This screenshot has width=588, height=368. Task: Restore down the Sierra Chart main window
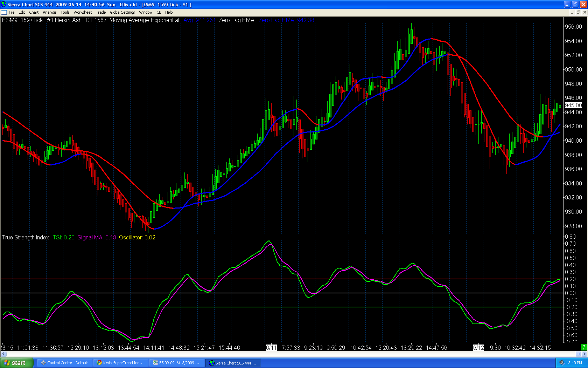coord(575,5)
